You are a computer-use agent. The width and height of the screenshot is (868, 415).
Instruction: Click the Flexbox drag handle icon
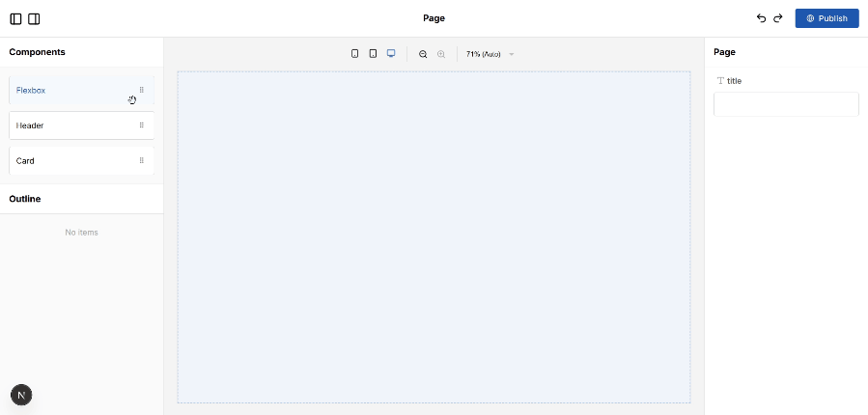coord(142,90)
